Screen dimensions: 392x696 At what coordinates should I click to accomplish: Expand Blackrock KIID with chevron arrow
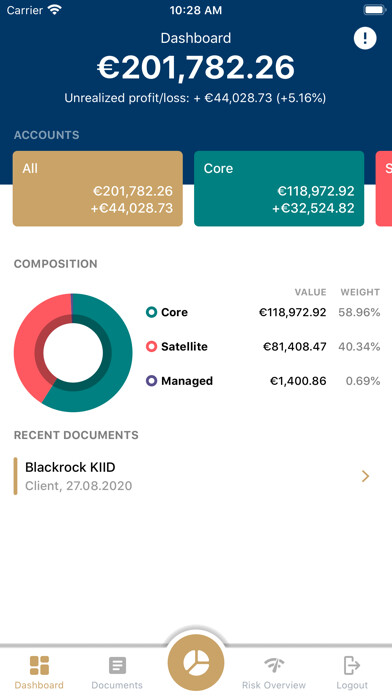coord(365,476)
